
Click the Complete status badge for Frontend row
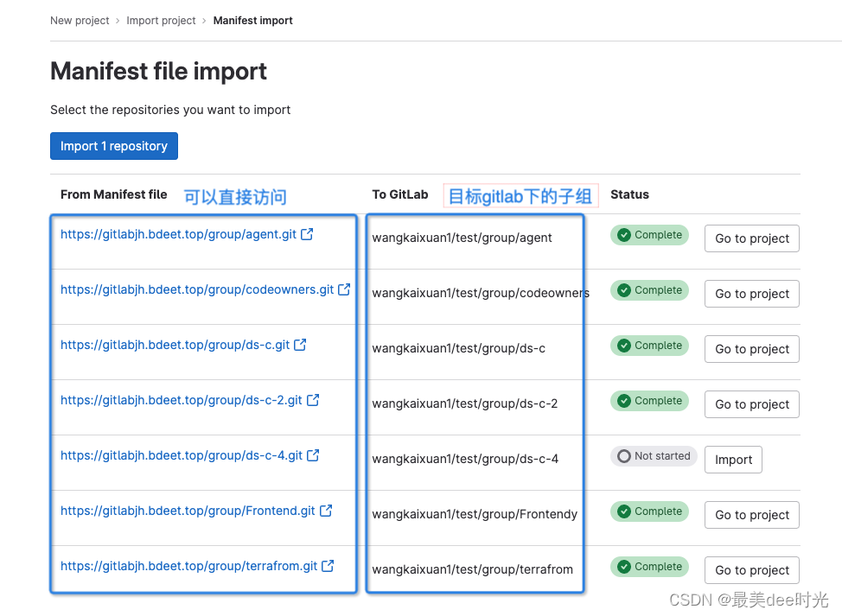tap(649, 511)
